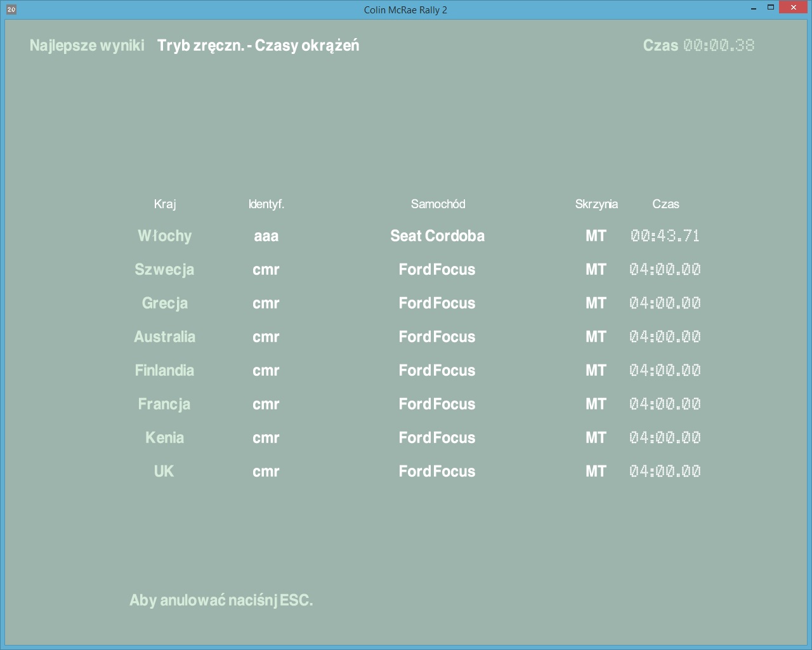Select the Włochy country row
The height and width of the screenshot is (650, 812).
(x=164, y=236)
